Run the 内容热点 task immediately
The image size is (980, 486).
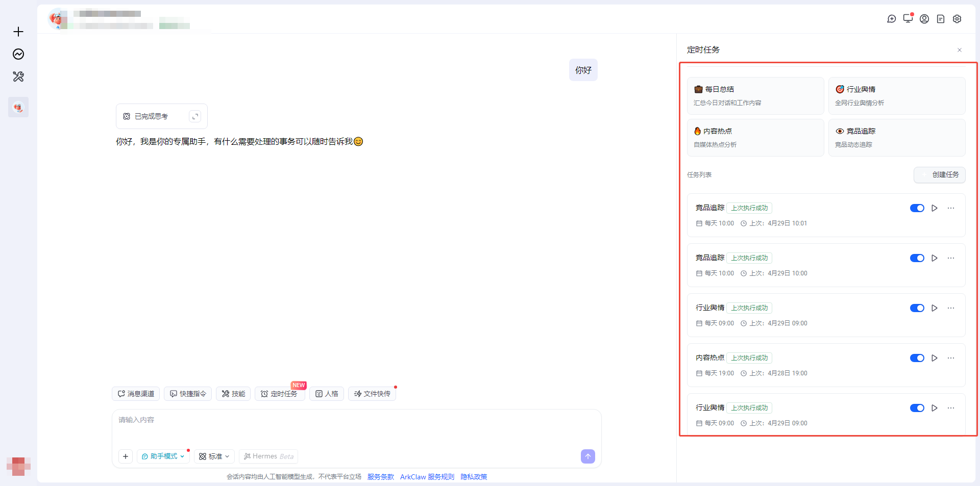(935, 358)
